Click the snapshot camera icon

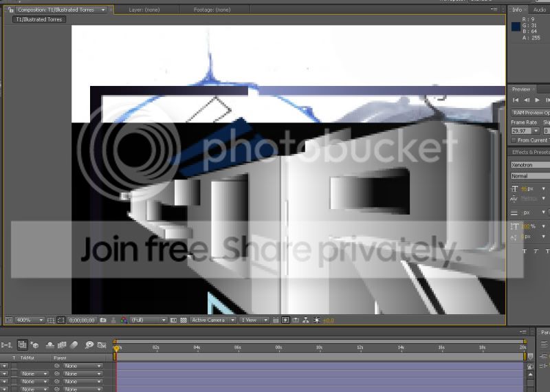click(x=103, y=320)
